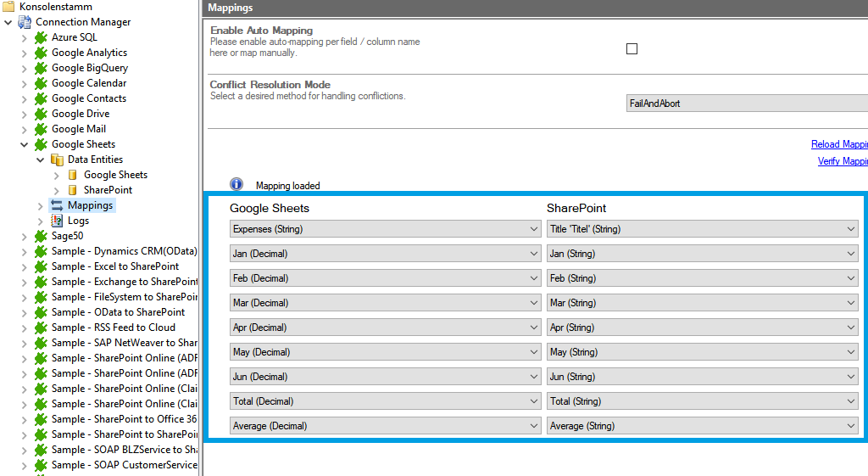Click the Reload Mapping link
This screenshot has height=476, width=868.
coord(838,144)
